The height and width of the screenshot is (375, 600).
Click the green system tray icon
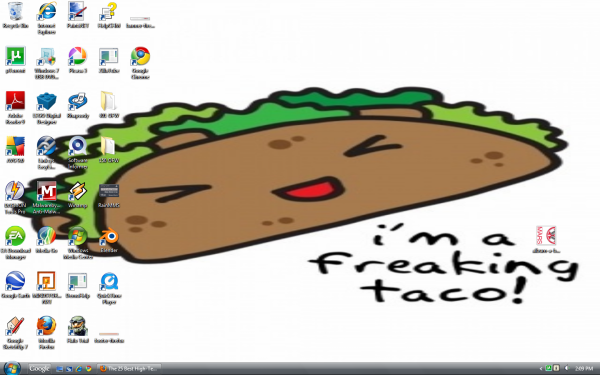pos(549,368)
